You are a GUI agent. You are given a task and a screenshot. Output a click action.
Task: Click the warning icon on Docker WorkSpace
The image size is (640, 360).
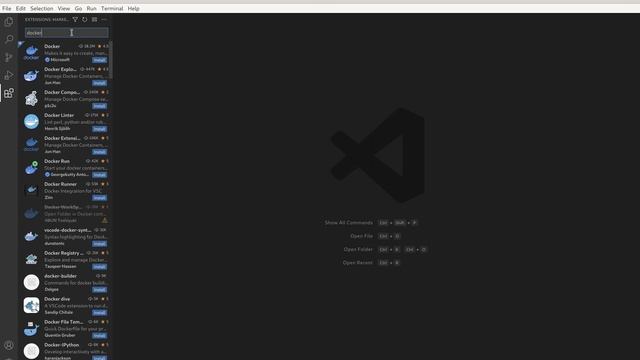(105, 220)
